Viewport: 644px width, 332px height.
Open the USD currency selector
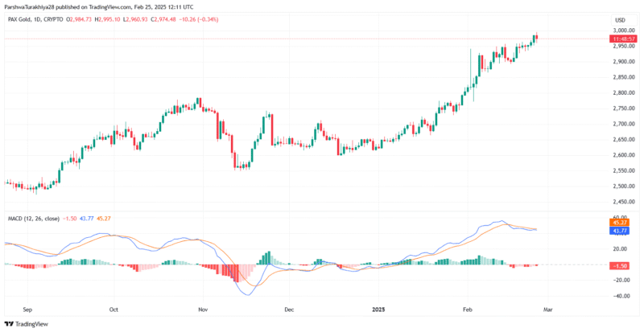620,19
